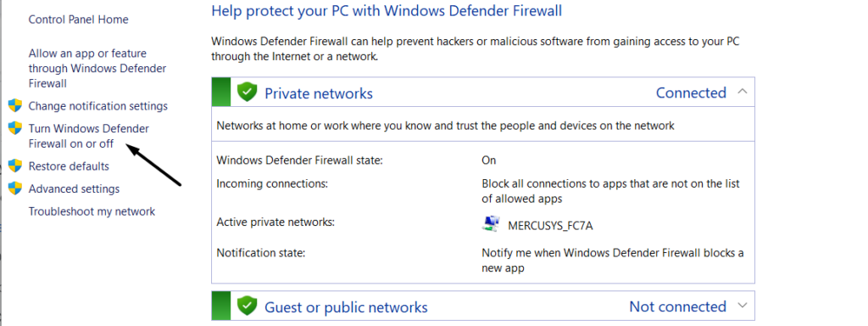Screen dimensions: 868x326
Task: Collapse the Private networks section chevron
Action: (743, 92)
